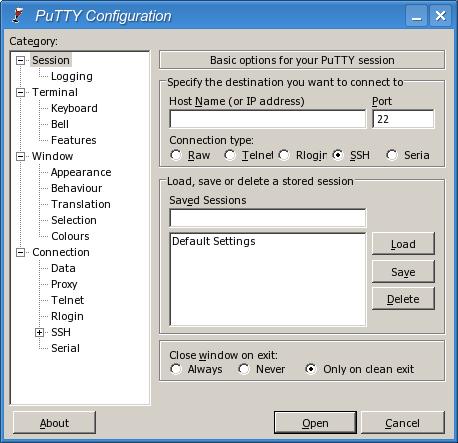Collapse the Window category branch
The image size is (458, 443).
21,156
